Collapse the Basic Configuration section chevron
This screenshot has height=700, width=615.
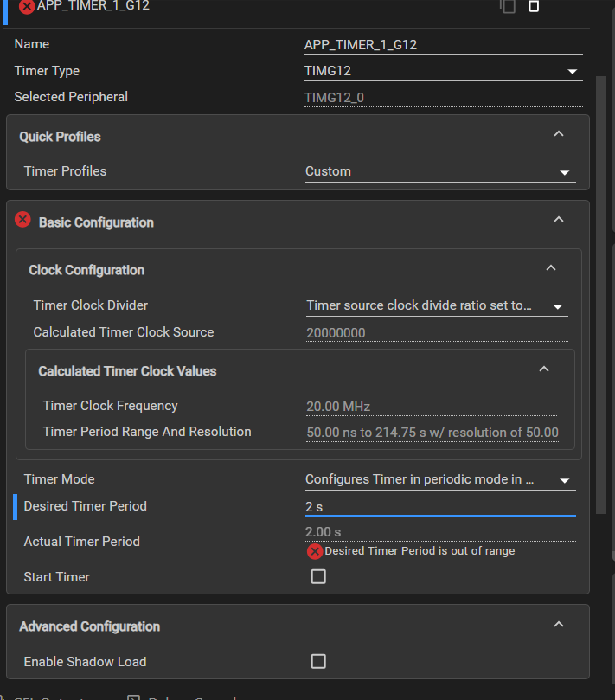point(558,219)
